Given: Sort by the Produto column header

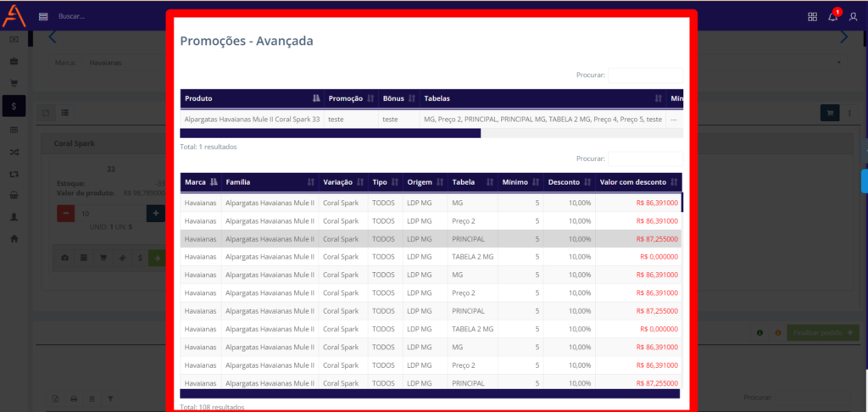Looking at the screenshot, I should [252, 98].
